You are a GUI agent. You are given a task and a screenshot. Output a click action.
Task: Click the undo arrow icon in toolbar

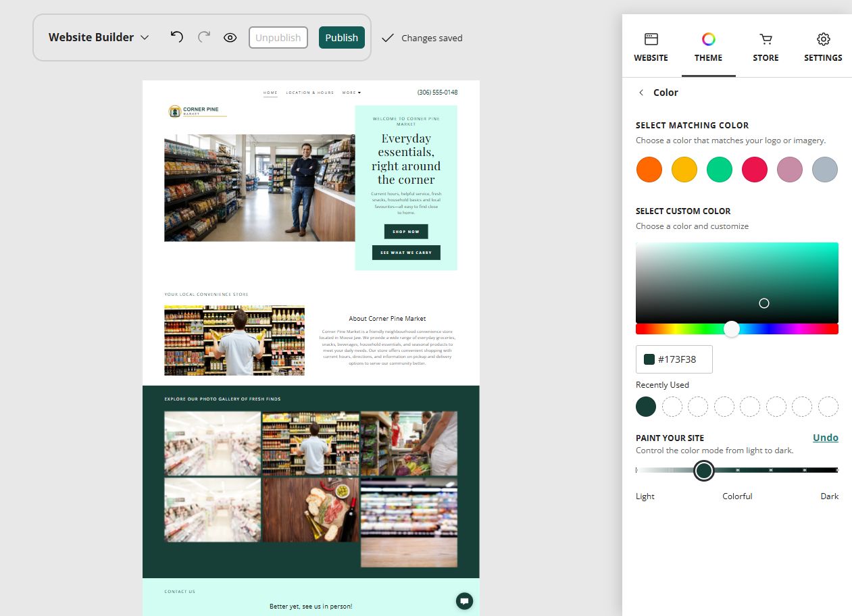[x=177, y=37]
